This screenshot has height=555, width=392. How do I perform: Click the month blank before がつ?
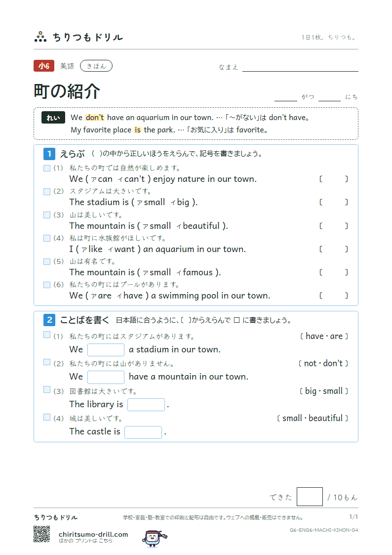[x=285, y=100]
